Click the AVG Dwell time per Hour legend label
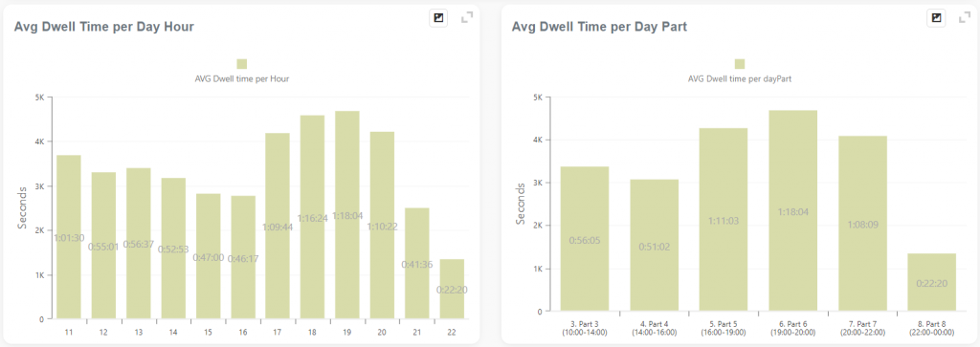Viewport: 980px width, 347px height. pyautogui.click(x=242, y=78)
